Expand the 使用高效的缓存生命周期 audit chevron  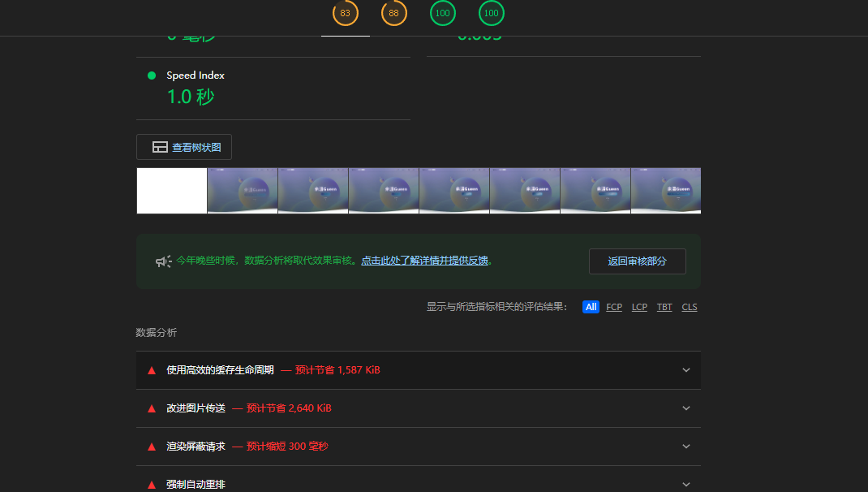point(686,370)
